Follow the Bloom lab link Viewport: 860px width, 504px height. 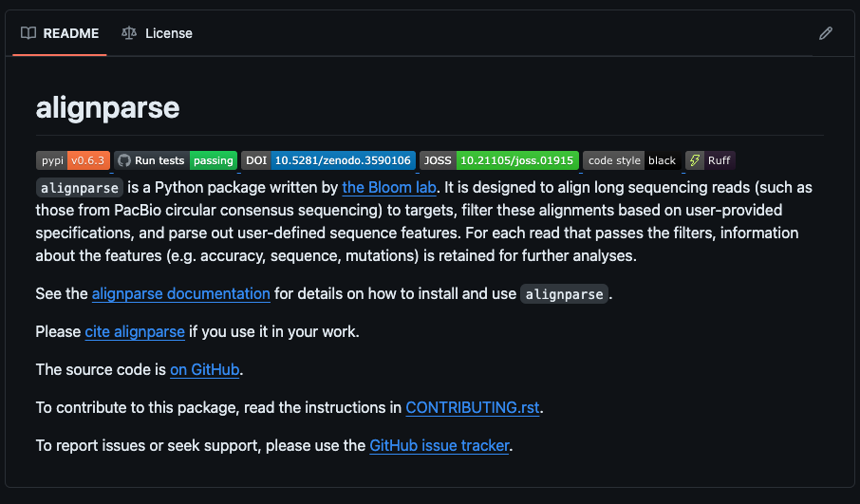388,188
